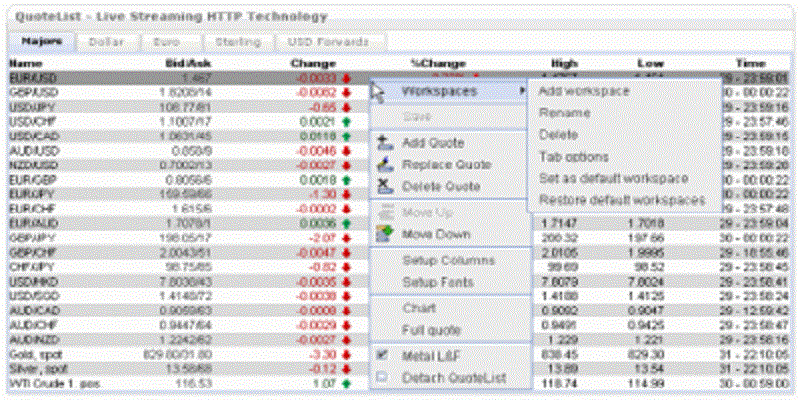
Task: Click the Replace Quote icon
Action: [x=384, y=165]
